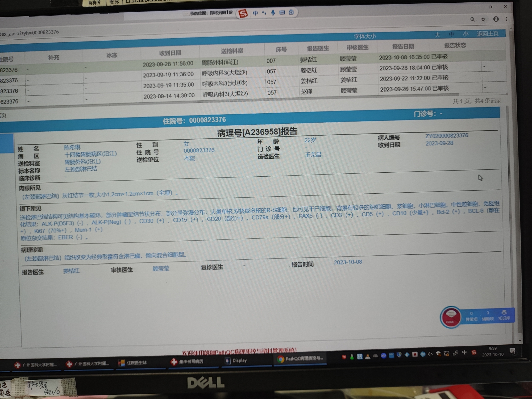Open the browser zoom magnifier icon

click(472, 19)
